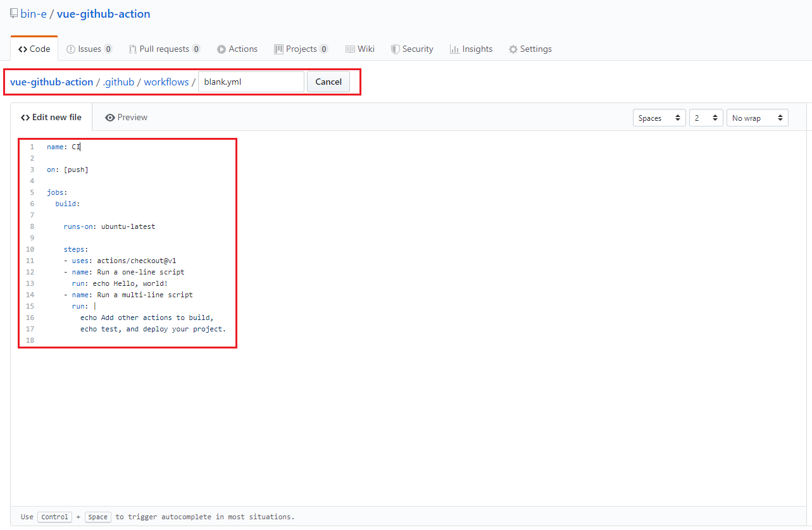
Task: Click 'echo test, and deploy your project.' line
Action: (x=153, y=329)
